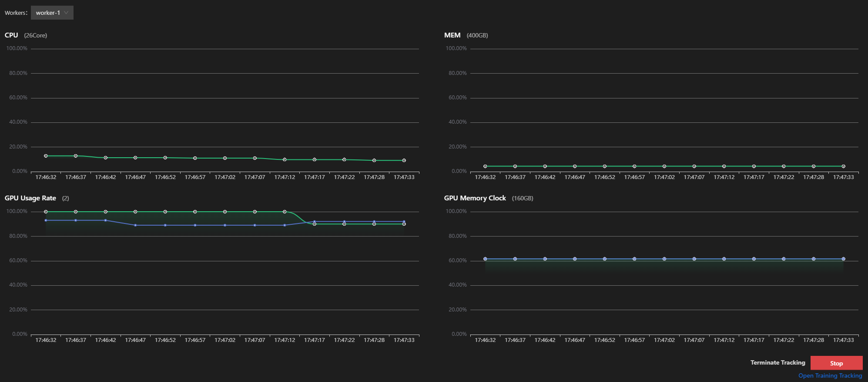
Task: Select GPU Memory Clock point at 17:47:07
Action: tap(694, 259)
